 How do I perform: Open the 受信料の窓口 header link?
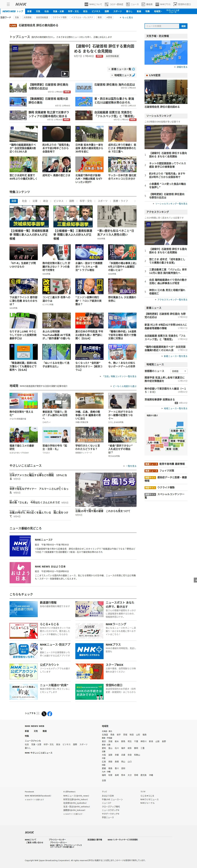point(182,4)
